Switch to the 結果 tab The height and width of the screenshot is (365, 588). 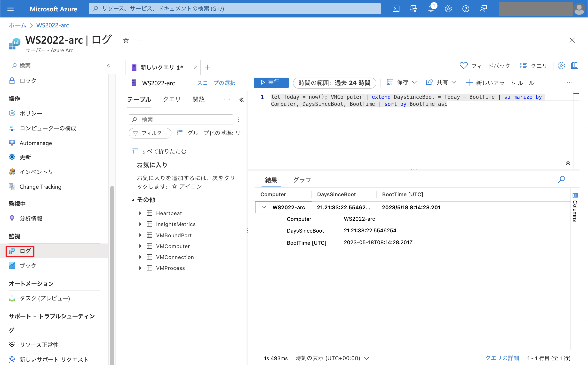tap(271, 180)
